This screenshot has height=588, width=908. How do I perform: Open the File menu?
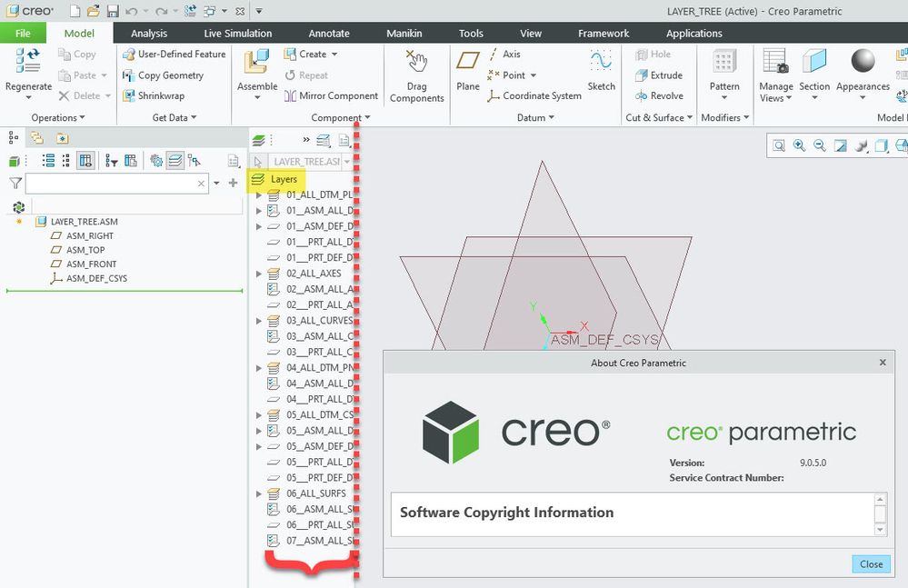pyautogui.click(x=23, y=33)
